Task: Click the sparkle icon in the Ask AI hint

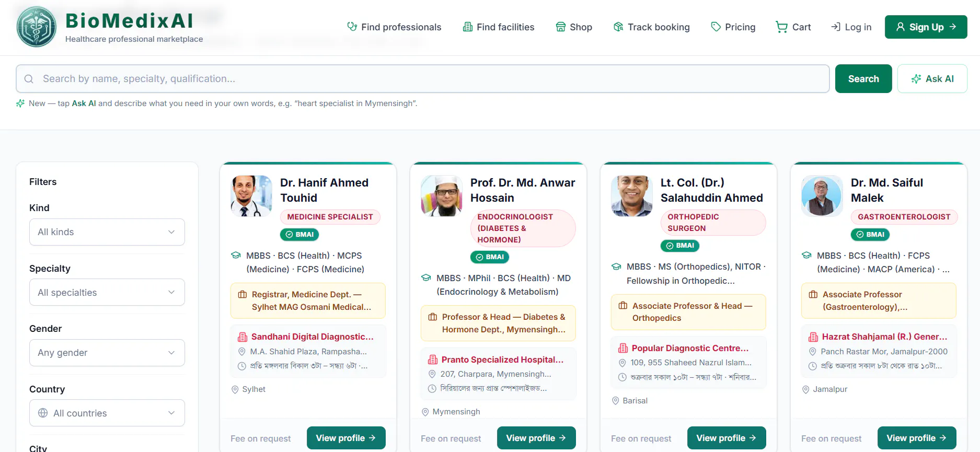Action: pos(20,103)
